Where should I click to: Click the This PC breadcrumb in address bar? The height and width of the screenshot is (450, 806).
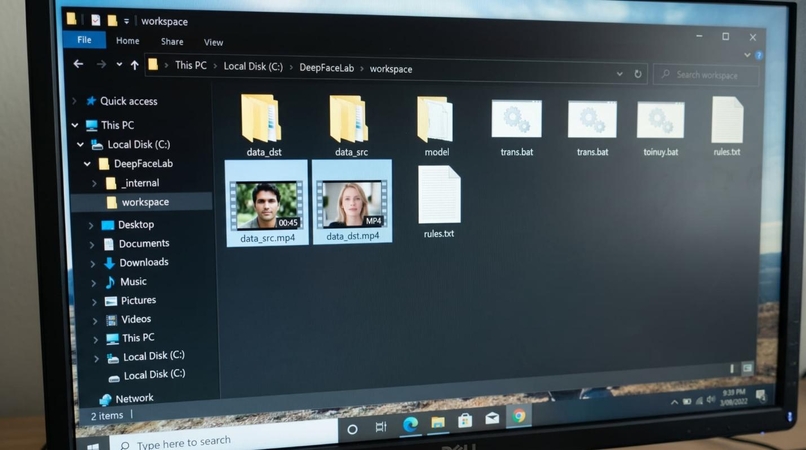[x=191, y=65]
